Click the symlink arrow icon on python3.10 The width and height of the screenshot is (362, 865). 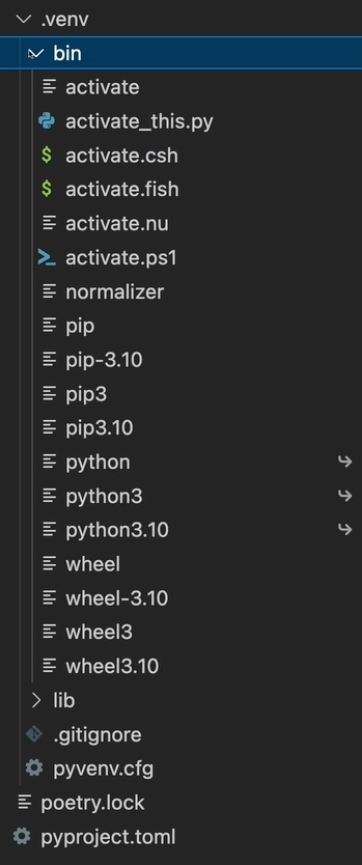345,530
